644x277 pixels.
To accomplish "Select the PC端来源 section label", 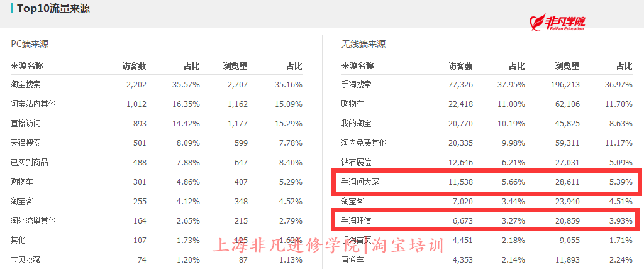I will click(30, 45).
